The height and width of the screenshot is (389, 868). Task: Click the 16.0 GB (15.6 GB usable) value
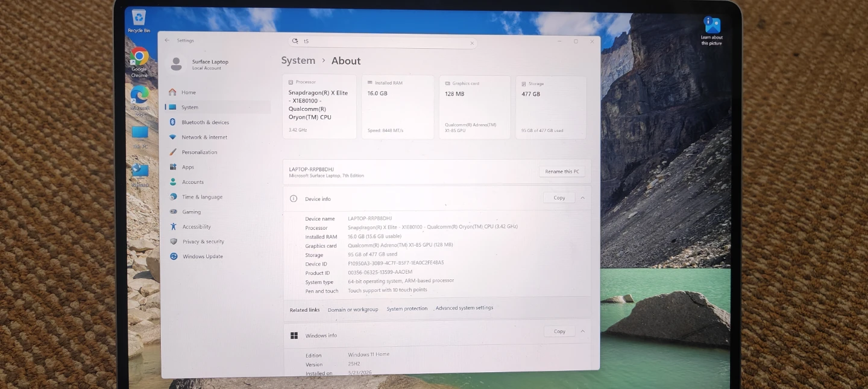pyautogui.click(x=374, y=236)
